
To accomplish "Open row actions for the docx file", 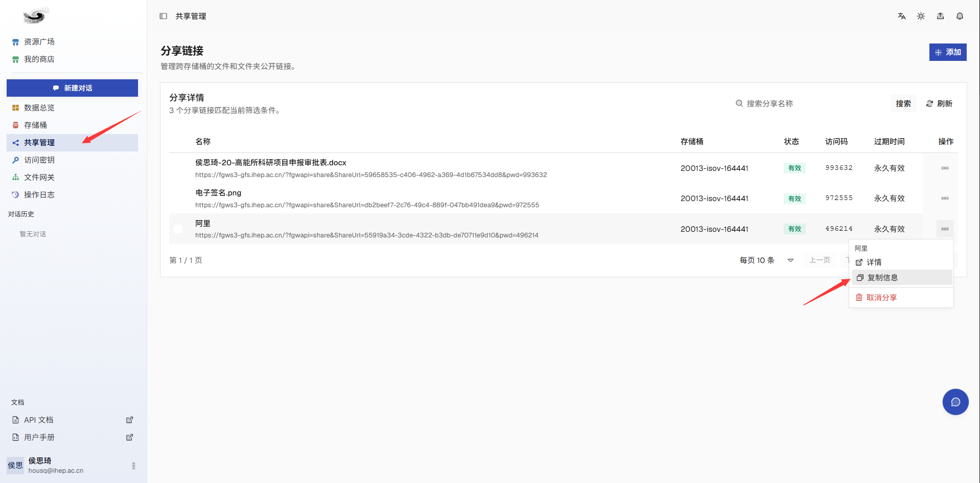I will click(x=945, y=168).
